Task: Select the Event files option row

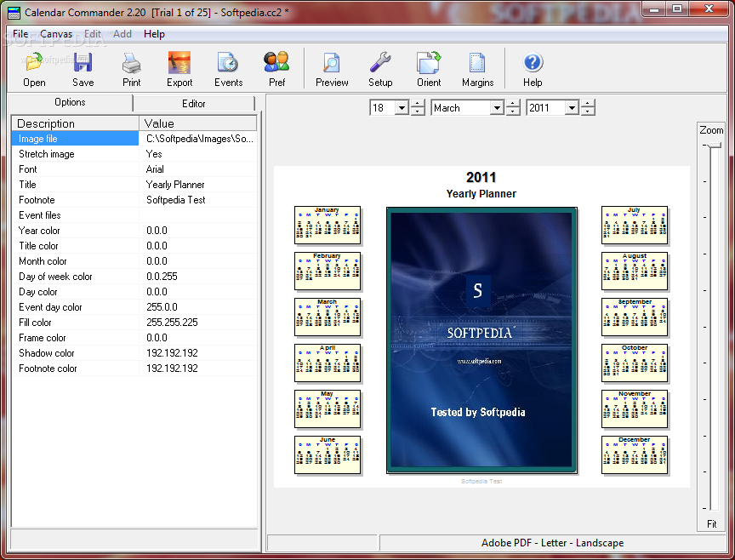Action: [134, 215]
